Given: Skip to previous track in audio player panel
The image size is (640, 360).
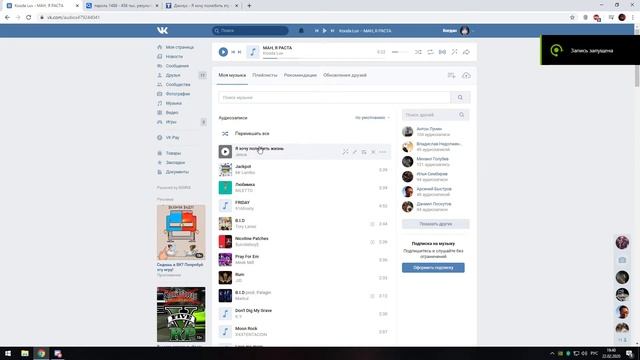Looking at the screenshot, I should coord(233,52).
